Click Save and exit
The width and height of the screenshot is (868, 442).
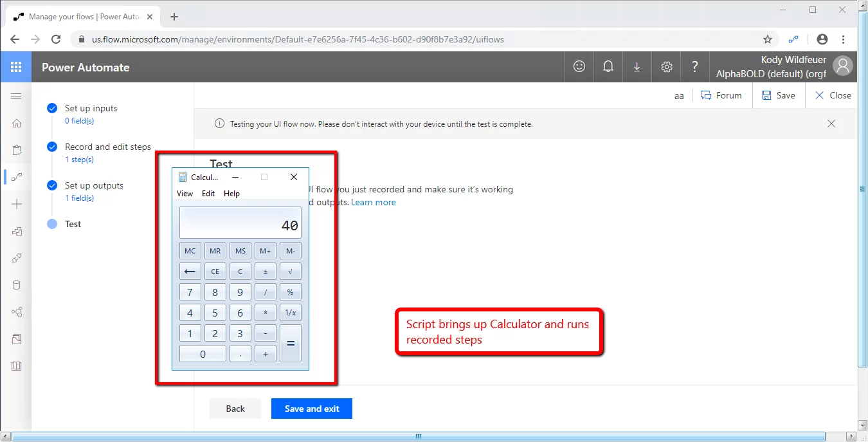312,409
